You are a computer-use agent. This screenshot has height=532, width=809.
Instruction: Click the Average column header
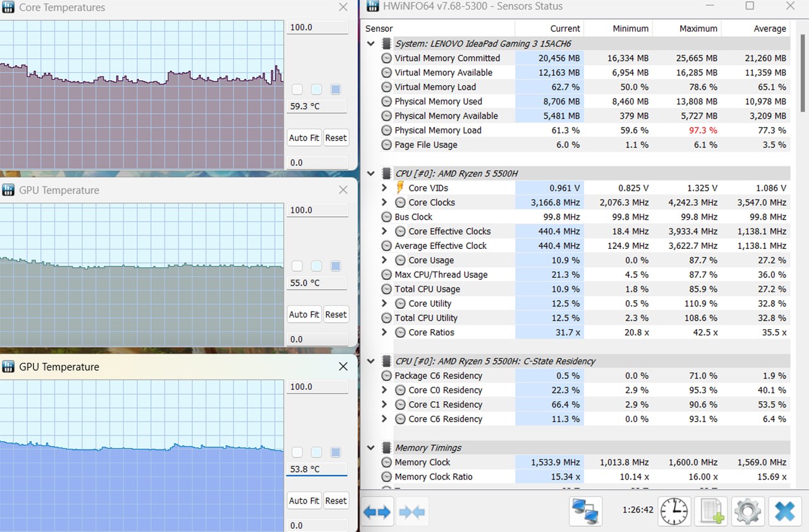click(x=769, y=28)
